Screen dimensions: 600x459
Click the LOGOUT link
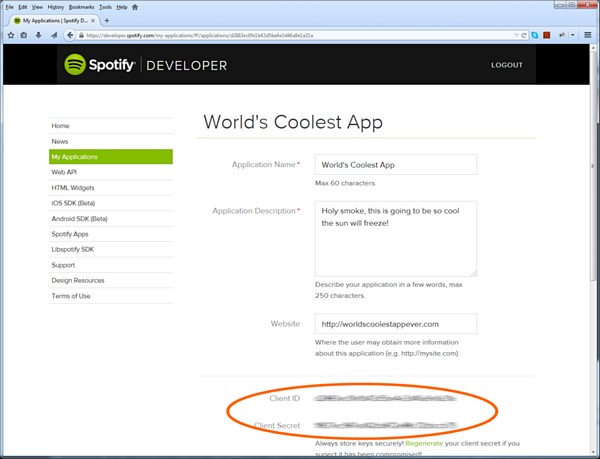pos(507,65)
